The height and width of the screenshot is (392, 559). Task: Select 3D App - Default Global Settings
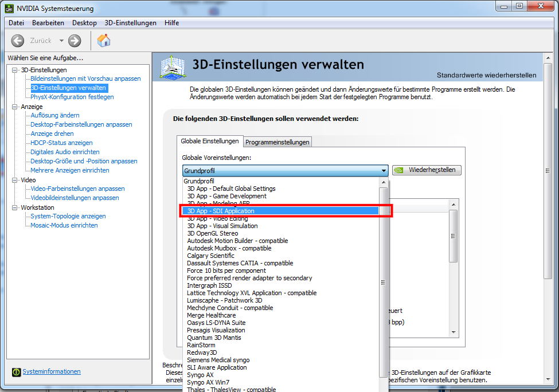(280, 189)
